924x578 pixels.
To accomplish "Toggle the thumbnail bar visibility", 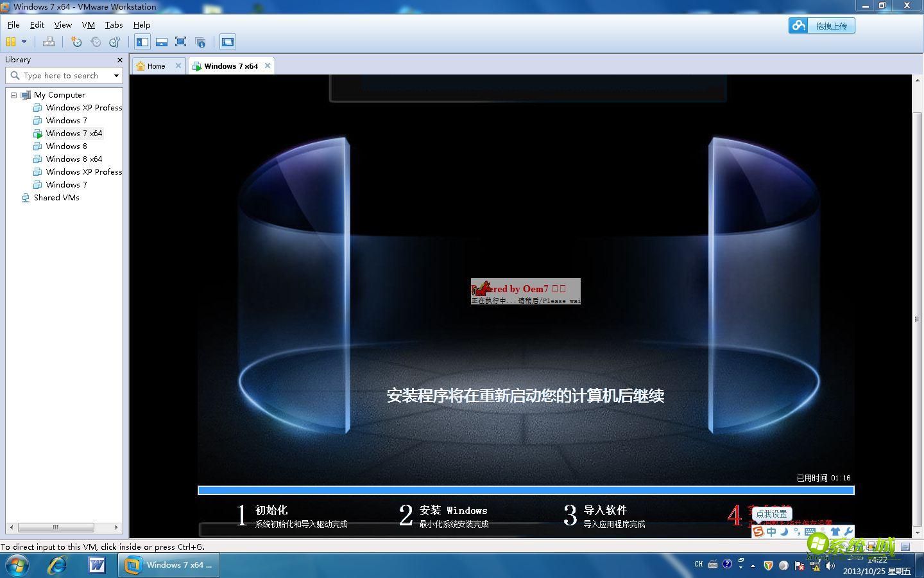I will (x=161, y=42).
